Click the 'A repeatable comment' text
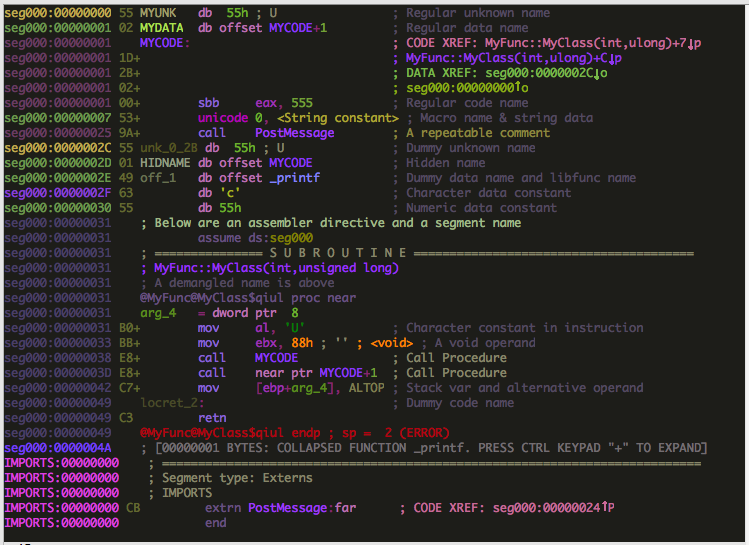Viewport: 749px width, 545px height. pos(478,133)
